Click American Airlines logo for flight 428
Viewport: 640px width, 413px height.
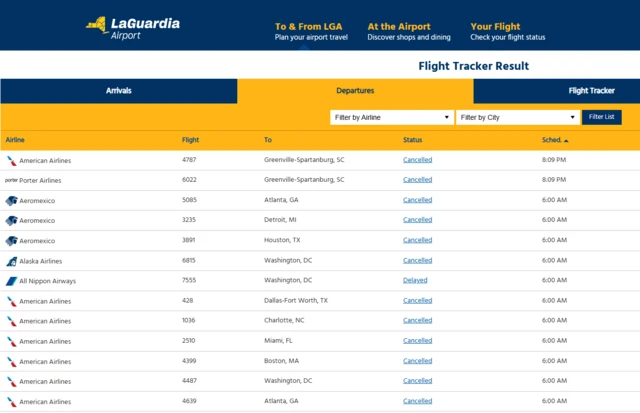(12, 302)
